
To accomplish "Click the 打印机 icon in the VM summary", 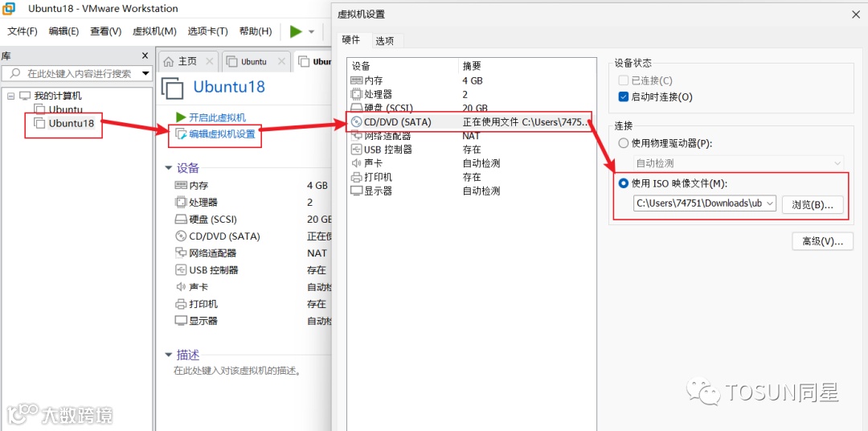I will [x=181, y=304].
